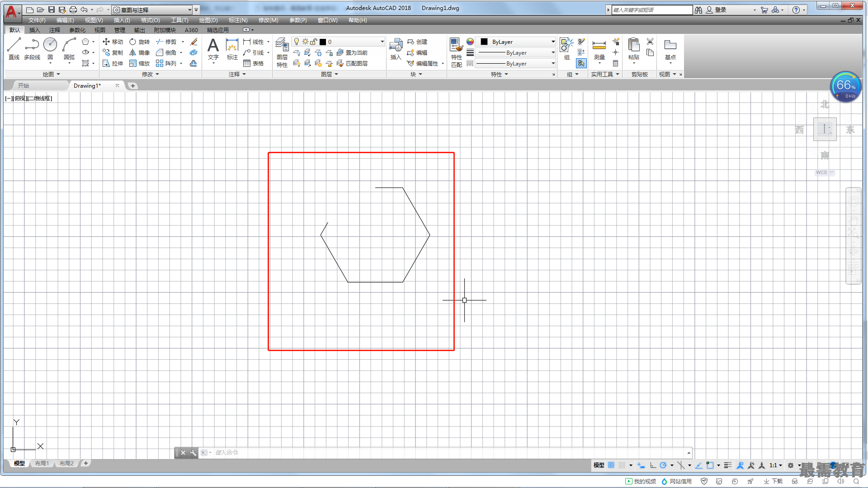Click the Cut scissors icon in clipboard panel
This screenshot has height=488, width=868.
point(650,42)
